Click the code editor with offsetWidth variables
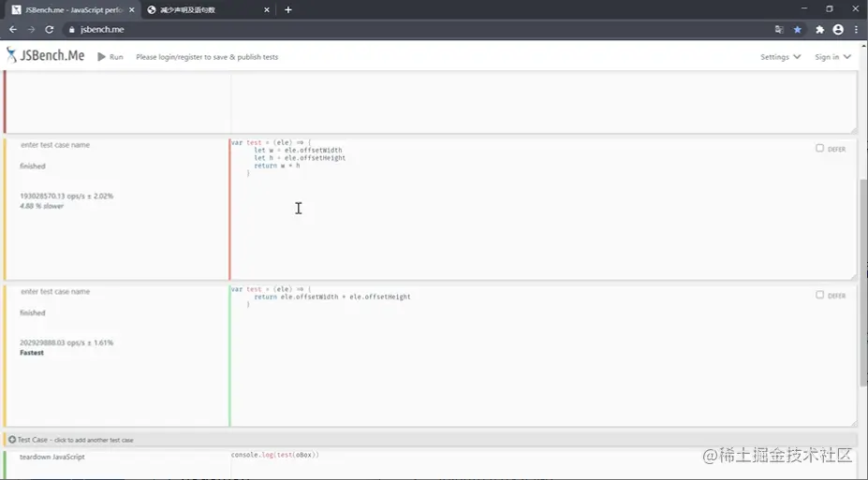The width and height of the screenshot is (868, 480). 542,209
